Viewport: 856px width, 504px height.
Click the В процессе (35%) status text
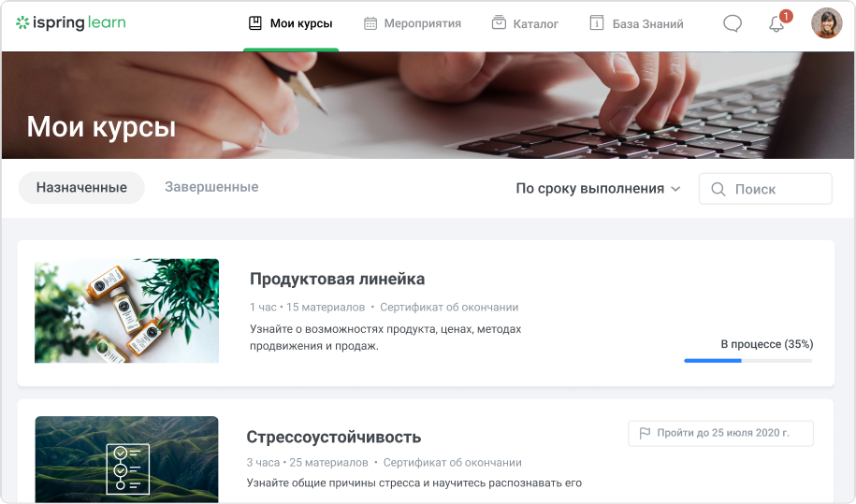click(767, 344)
